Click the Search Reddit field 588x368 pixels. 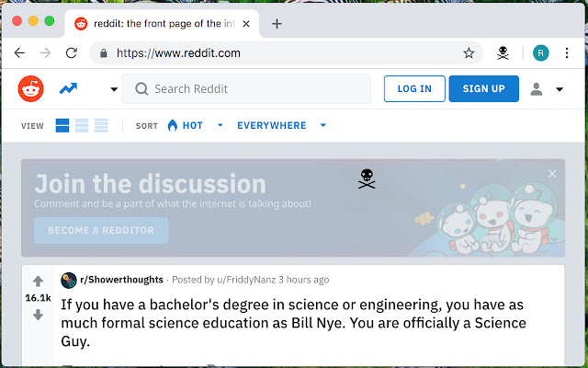[x=246, y=89]
